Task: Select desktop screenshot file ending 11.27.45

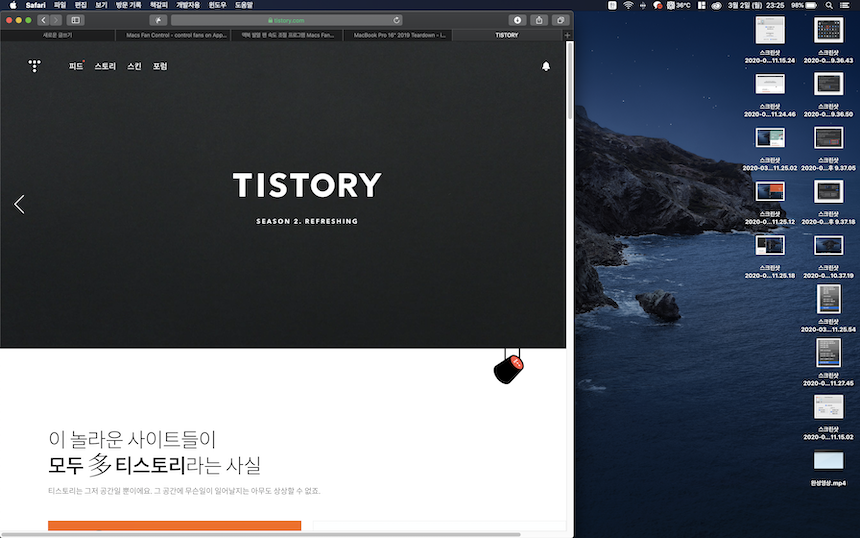Action: pos(828,362)
